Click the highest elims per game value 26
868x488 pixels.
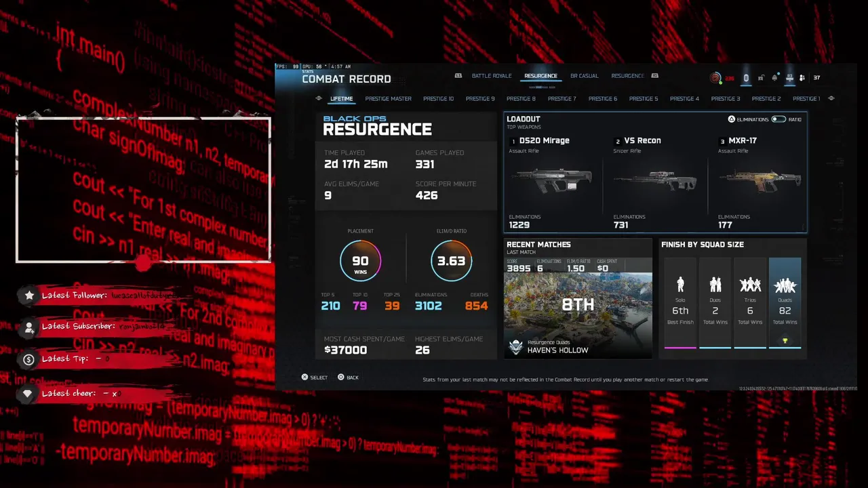pyautogui.click(x=422, y=350)
